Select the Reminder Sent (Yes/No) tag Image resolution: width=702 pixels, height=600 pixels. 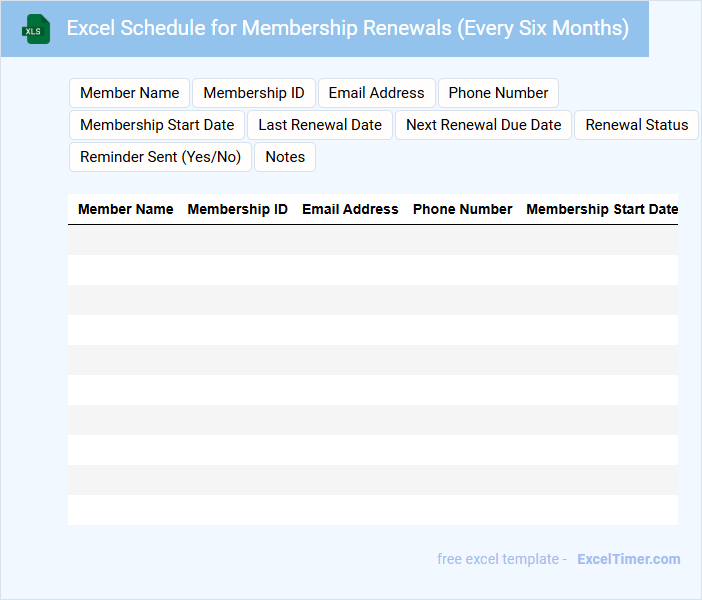[160, 157]
